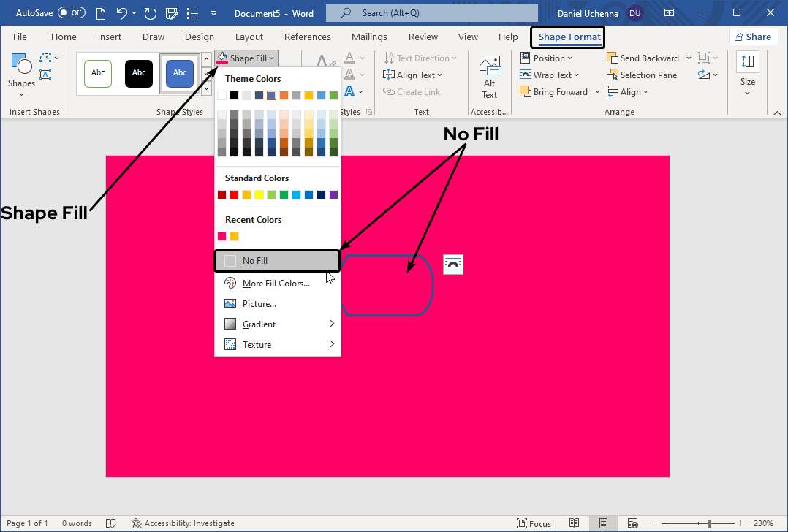The image size is (788, 532).
Task: Switch to Print Layout view icon
Action: 603,523
